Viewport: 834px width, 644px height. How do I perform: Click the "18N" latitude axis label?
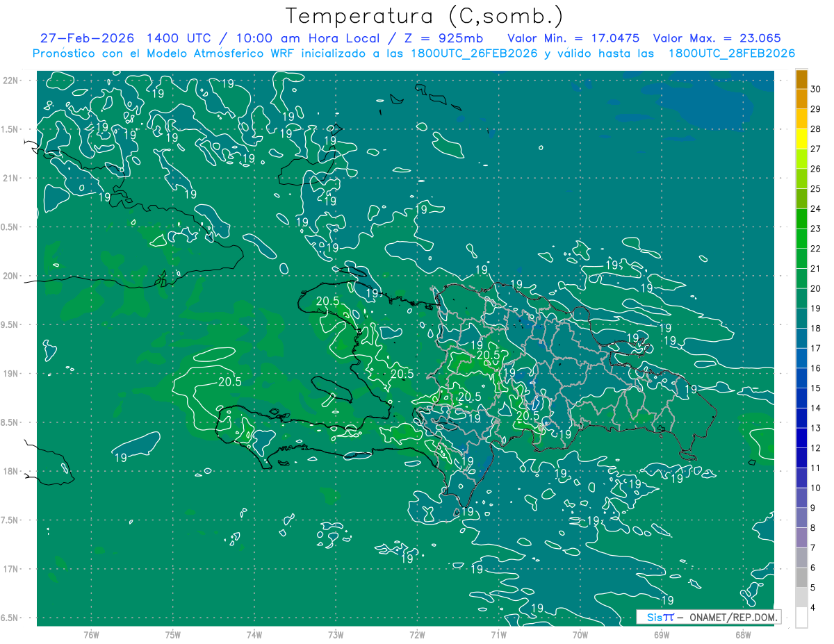click(11, 471)
